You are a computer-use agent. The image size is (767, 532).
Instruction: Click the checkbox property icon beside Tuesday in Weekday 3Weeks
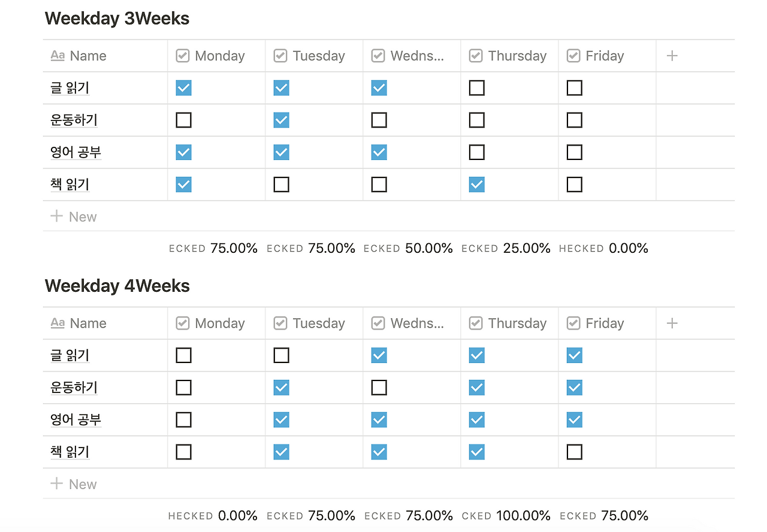tap(280, 56)
